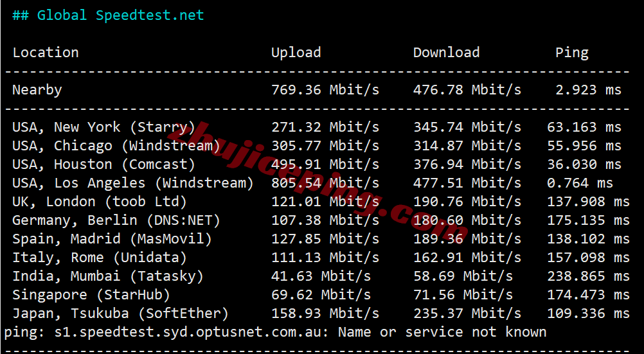
Task: Click 'UK, London (toob Ltd)' location
Action: [100, 202]
